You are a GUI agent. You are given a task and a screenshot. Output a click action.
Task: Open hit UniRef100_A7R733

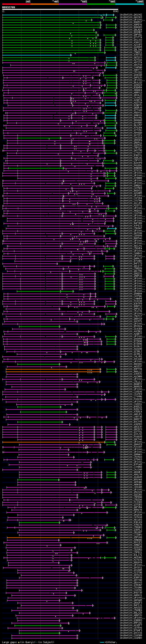pyautogui.click(x=131, y=55)
